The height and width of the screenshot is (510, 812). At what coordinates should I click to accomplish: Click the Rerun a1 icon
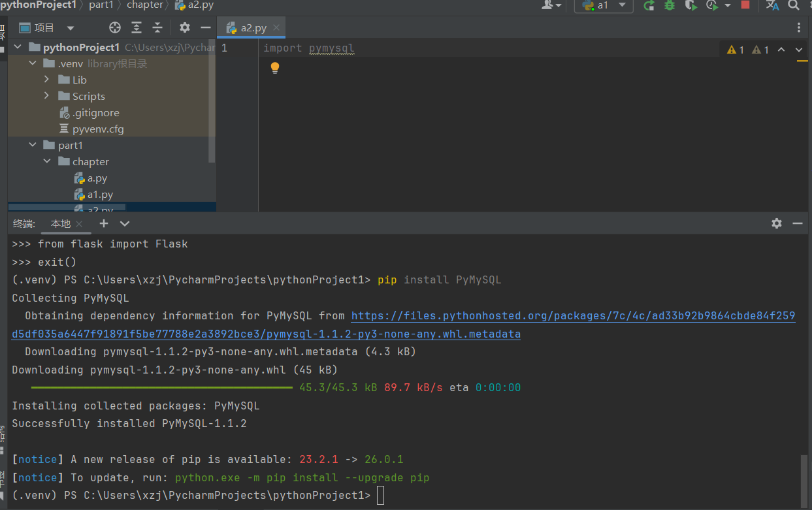pos(649,5)
